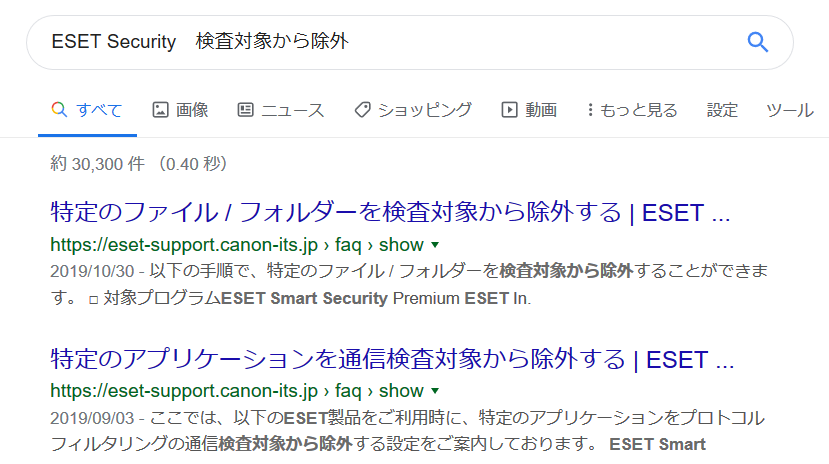Click the 画像 picture icon
Image resolution: width=829 pixels, height=464 pixels.
(x=160, y=110)
